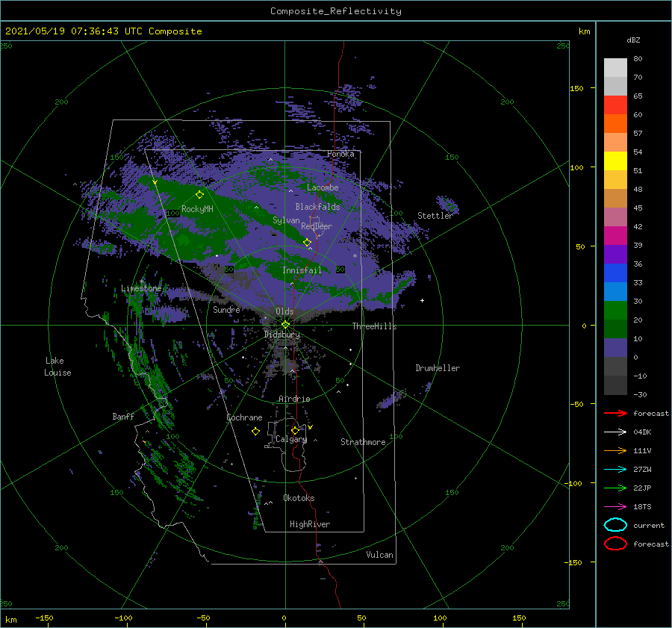Click the yellow marker near RedDeer
This screenshot has height=628, width=672.
pos(308,243)
